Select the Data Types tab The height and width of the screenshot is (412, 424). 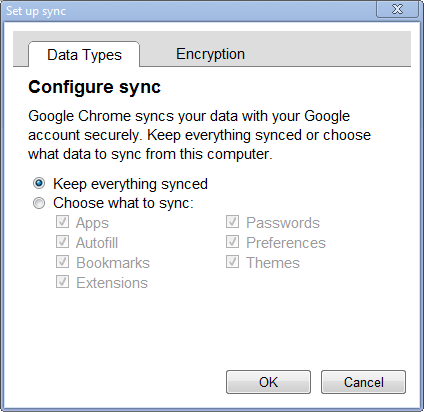point(84,54)
